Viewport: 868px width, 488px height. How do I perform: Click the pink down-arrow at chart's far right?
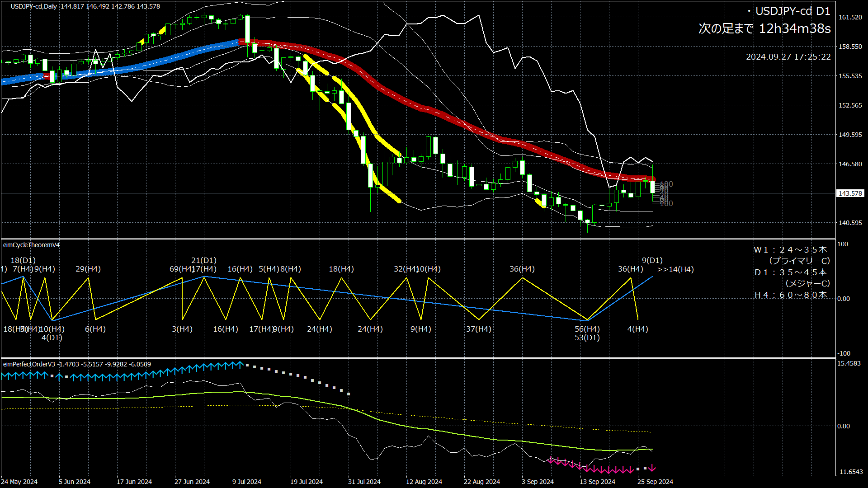coord(652,468)
